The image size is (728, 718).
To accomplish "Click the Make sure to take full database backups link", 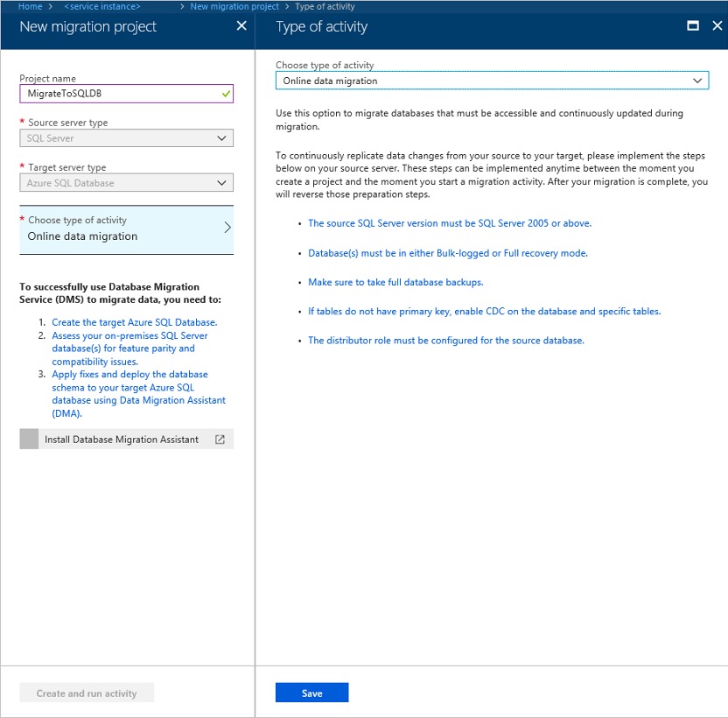I will [x=395, y=282].
